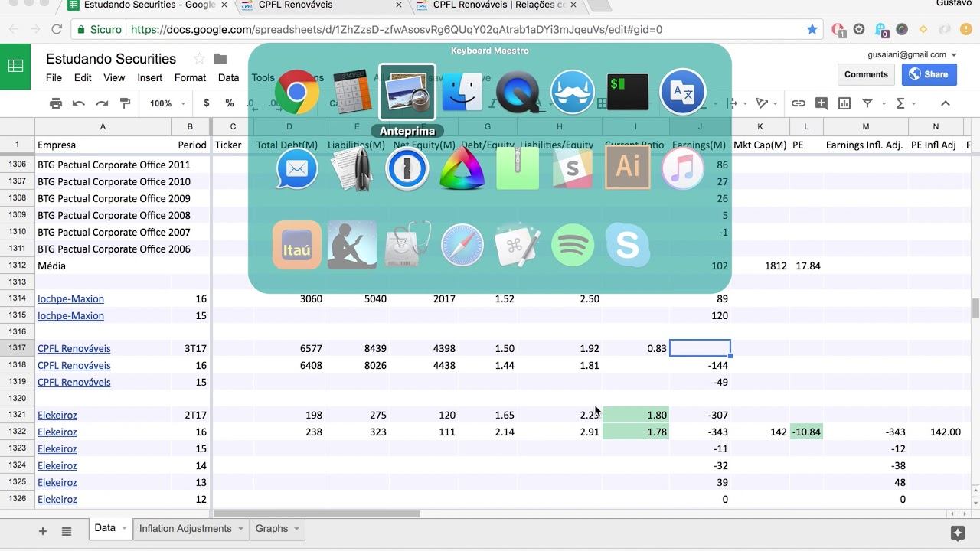Activate the Paint format tool
The height and width of the screenshot is (551, 980).
[126, 103]
